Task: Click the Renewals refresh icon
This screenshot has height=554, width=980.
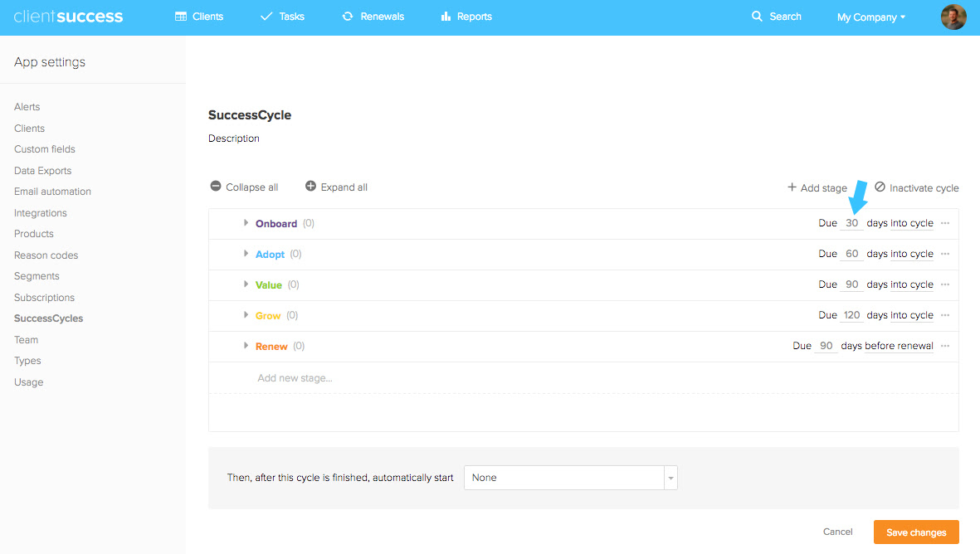Action: [348, 17]
